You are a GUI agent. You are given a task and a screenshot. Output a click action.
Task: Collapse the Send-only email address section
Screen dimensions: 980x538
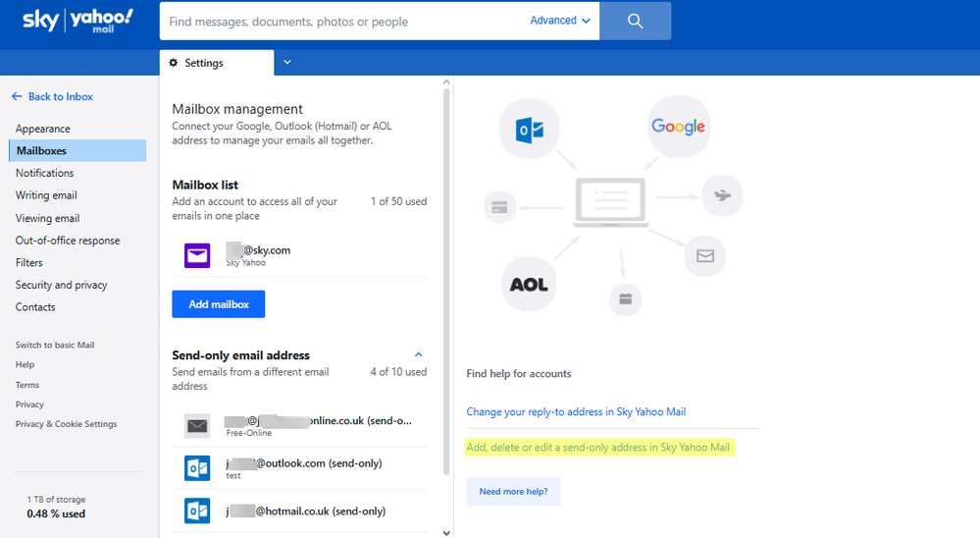tap(419, 354)
